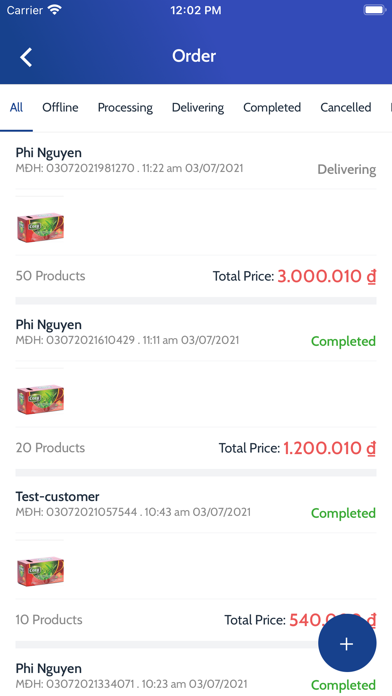Tap the Wi-Fi status icon

pos(55,10)
